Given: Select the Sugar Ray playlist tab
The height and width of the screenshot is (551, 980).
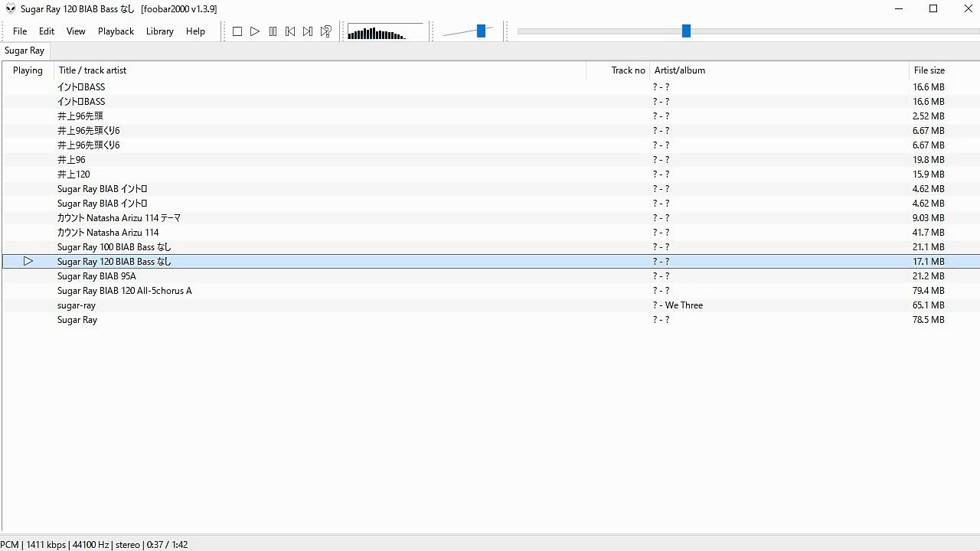Looking at the screenshot, I should [24, 51].
